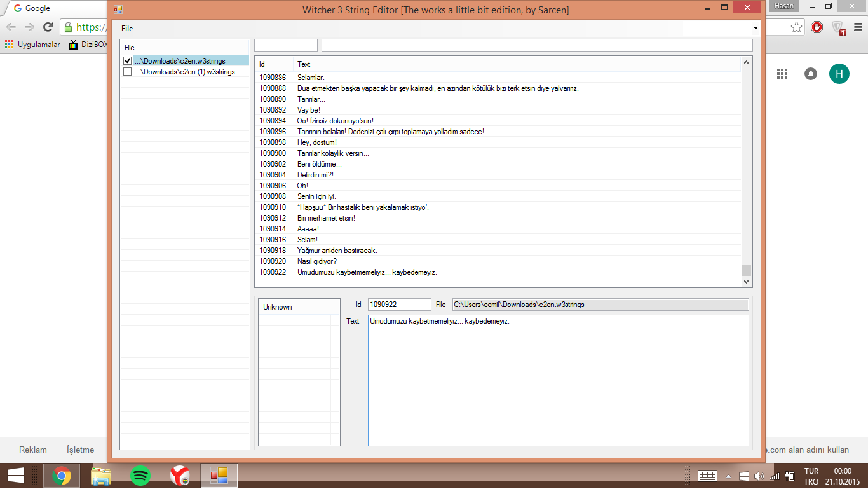Click the Id filter input box
Viewport: 868px width, 489px height.
(x=286, y=45)
